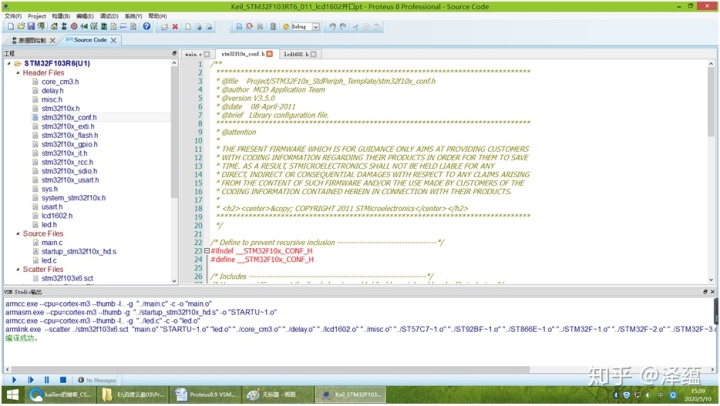Open the 无标题 - 画图 Paint taskbar item
The width and height of the screenshot is (720, 406).
click(277, 395)
